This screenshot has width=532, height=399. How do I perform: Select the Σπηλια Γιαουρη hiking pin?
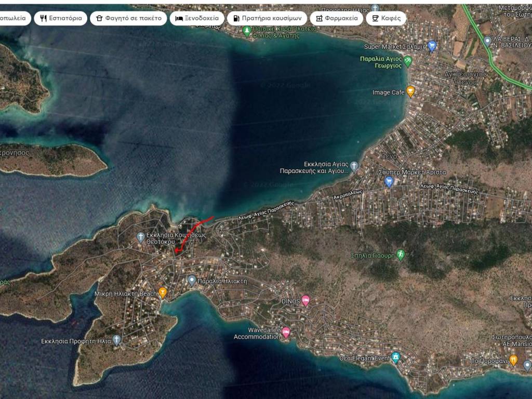(400, 255)
